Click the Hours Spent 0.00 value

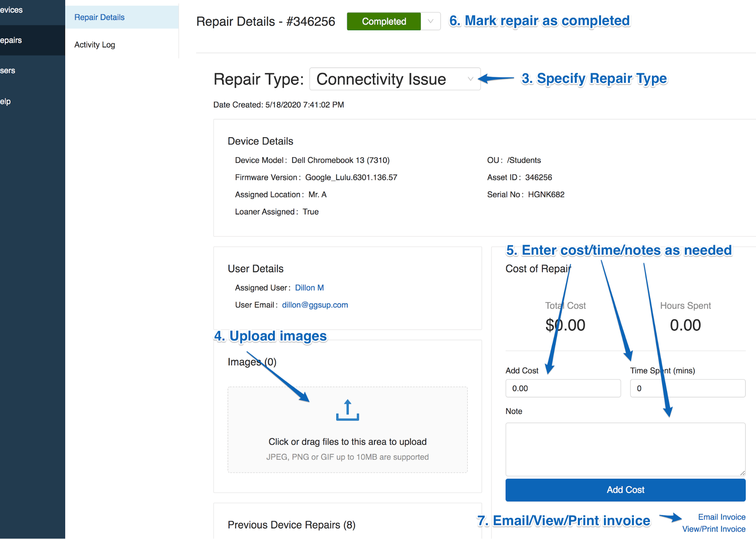click(685, 325)
